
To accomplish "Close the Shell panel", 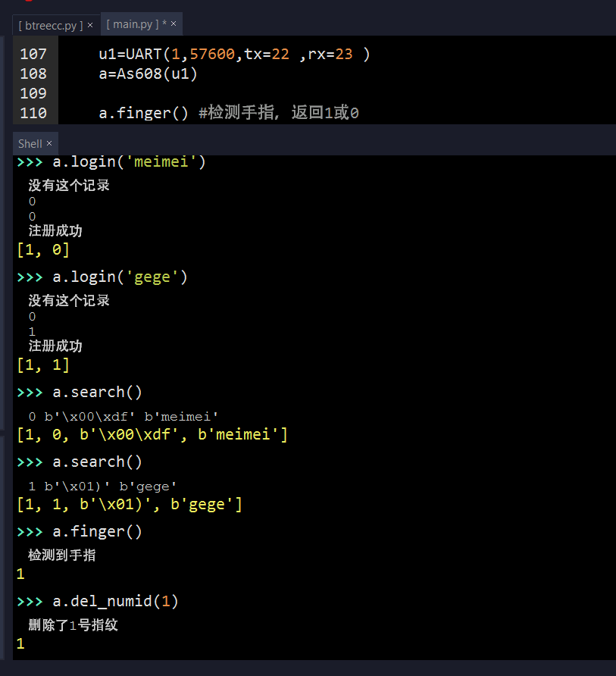I will pos(50,142).
